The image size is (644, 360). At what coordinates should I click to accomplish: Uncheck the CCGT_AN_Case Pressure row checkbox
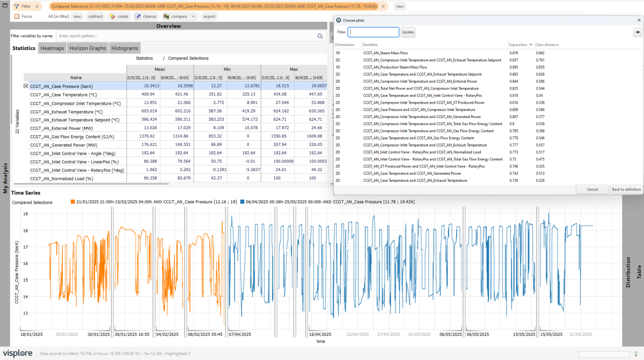click(x=26, y=86)
